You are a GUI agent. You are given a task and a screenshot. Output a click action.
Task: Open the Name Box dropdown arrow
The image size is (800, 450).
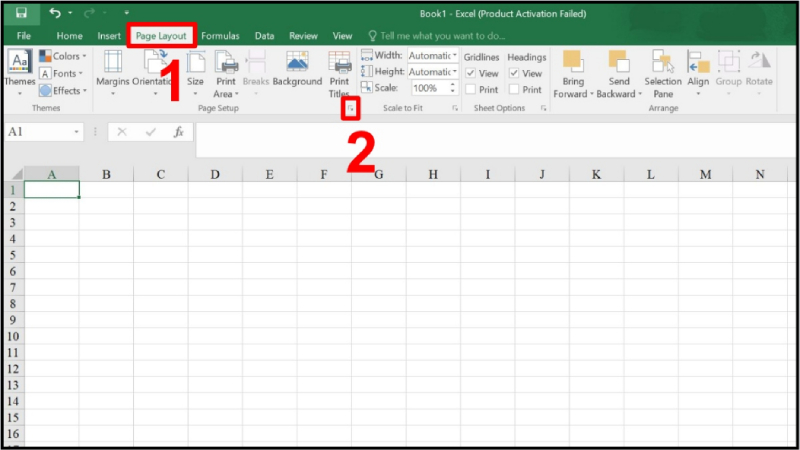point(77,132)
